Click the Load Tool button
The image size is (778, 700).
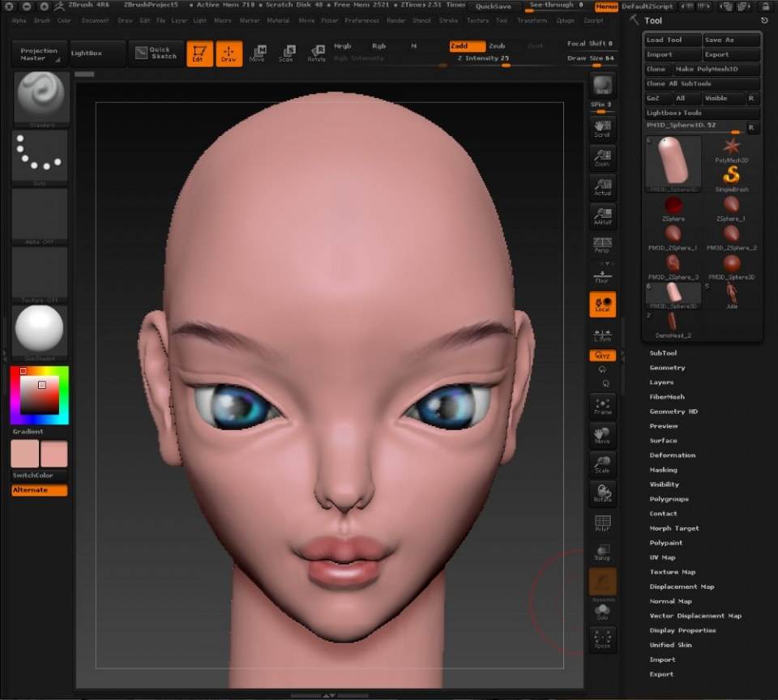pos(673,40)
